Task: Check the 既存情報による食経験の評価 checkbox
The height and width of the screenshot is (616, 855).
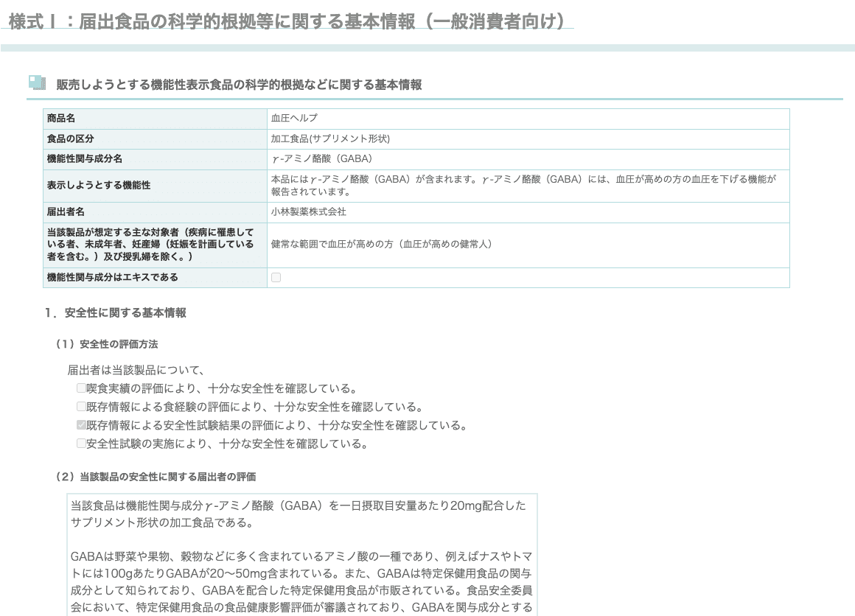Action: point(81,406)
